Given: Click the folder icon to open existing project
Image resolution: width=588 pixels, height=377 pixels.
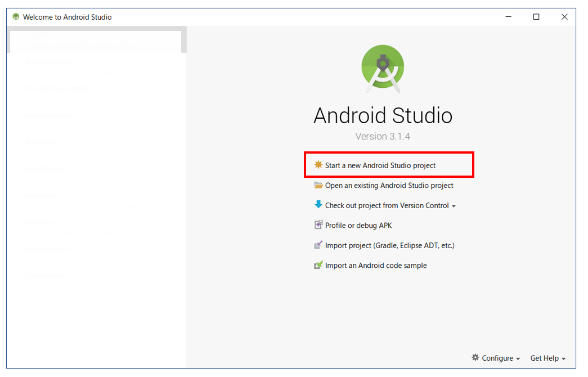Looking at the screenshot, I should point(318,185).
